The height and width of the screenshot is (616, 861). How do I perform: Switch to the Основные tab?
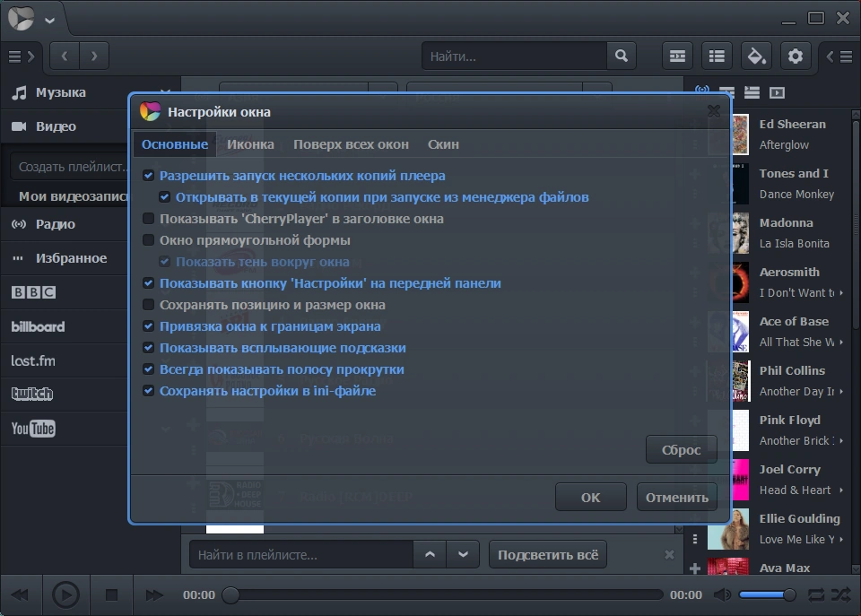click(x=175, y=144)
